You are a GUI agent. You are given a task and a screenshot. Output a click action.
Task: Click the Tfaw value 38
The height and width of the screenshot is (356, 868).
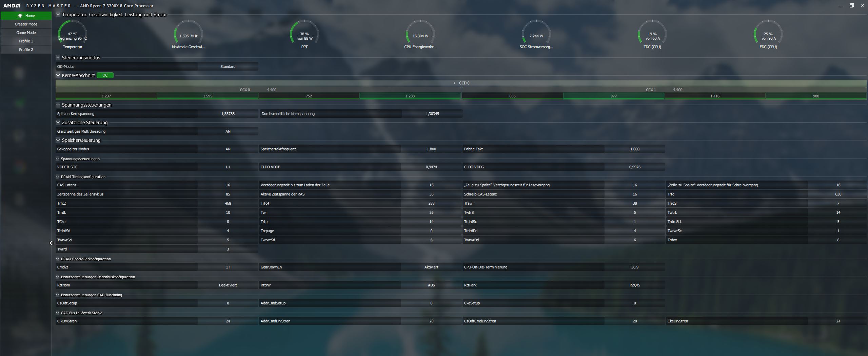pos(635,203)
